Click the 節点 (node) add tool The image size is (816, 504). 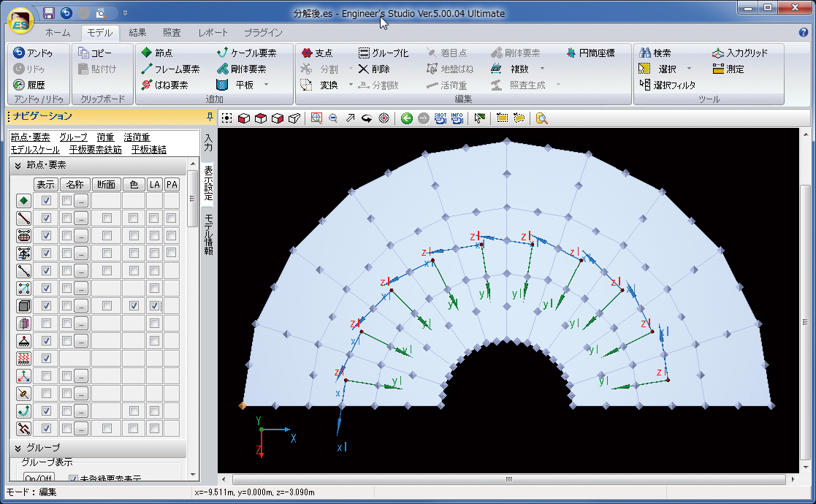coord(156,53)
